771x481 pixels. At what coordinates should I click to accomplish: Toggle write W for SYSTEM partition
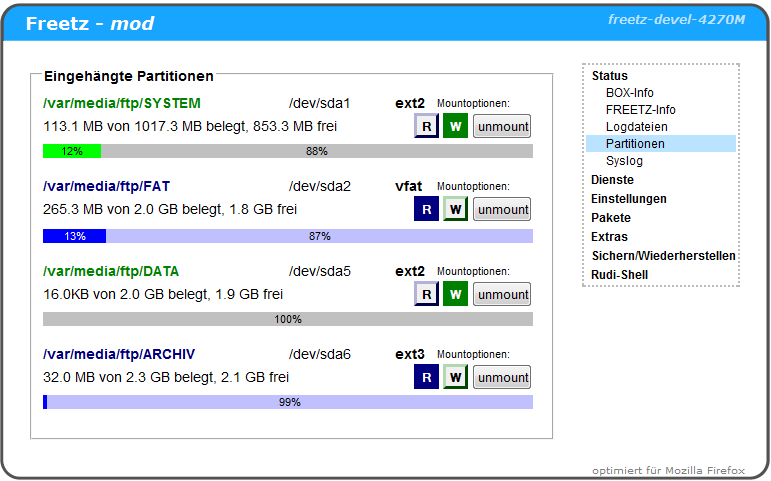pyautogui.click(x=455, y=126)
